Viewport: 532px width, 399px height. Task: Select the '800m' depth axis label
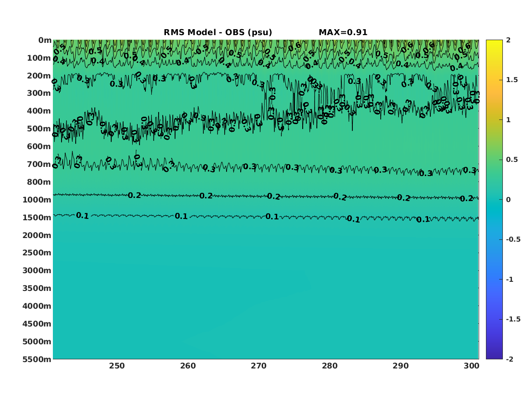[39, 182]
